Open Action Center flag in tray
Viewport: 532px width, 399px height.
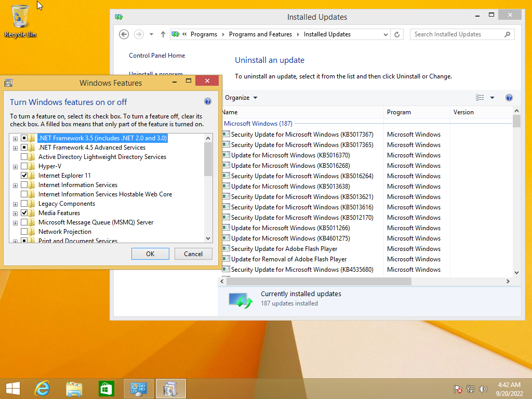[458, 389]
